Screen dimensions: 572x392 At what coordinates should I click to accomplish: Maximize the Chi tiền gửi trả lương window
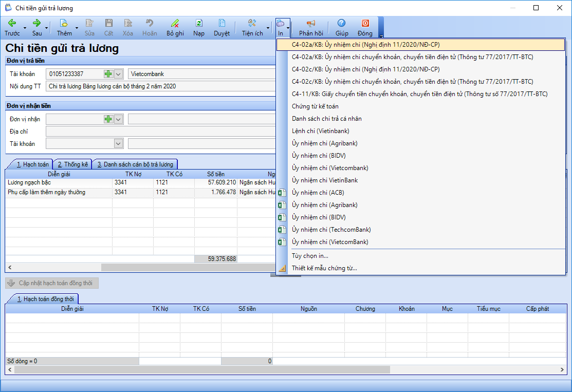point(536,8)
